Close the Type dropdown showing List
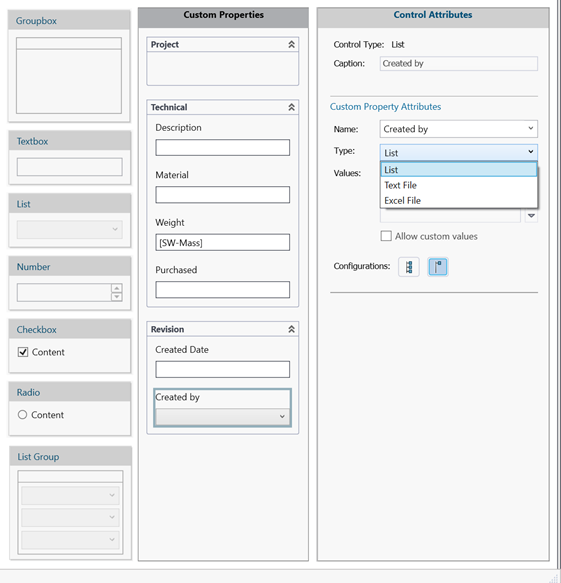This screenshot has width=561, height=583. point(458,152)
